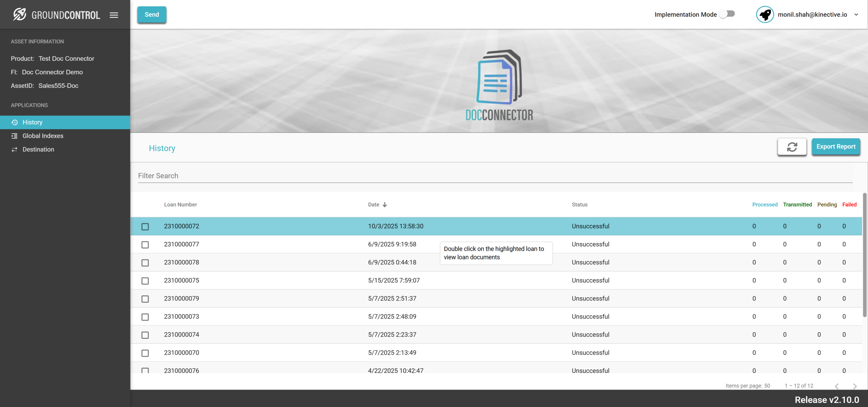The width and height of the screenshot is (868, 407).
Task: Go to previous page arrow
Action: tap(837, 386)
